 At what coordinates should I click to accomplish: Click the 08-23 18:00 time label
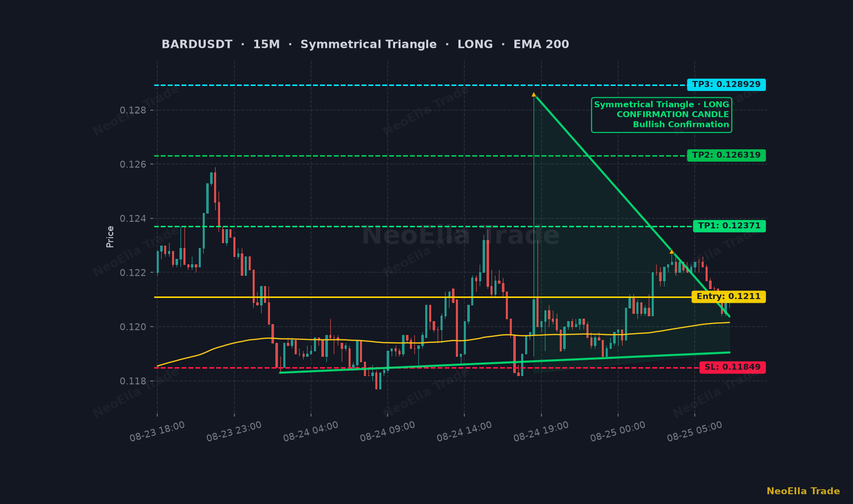[x=157, y=431]
